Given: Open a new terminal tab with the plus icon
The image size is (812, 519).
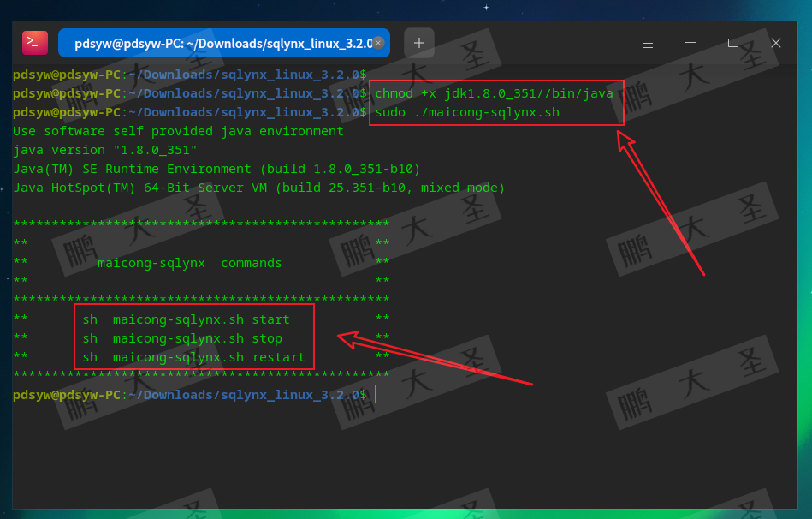Looking at the screenshot, I should pyautogui.click(x=418, y=41).
